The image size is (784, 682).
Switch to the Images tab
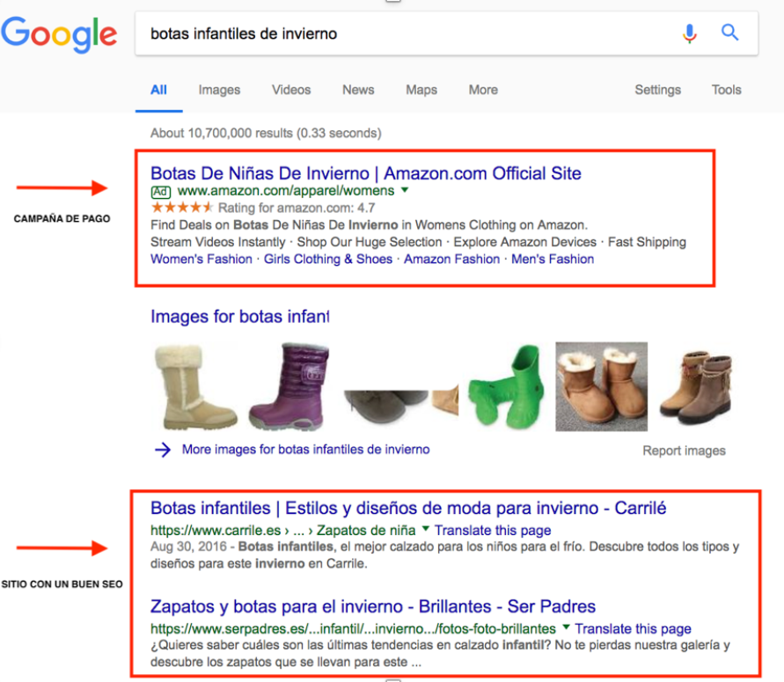[219, 90]
